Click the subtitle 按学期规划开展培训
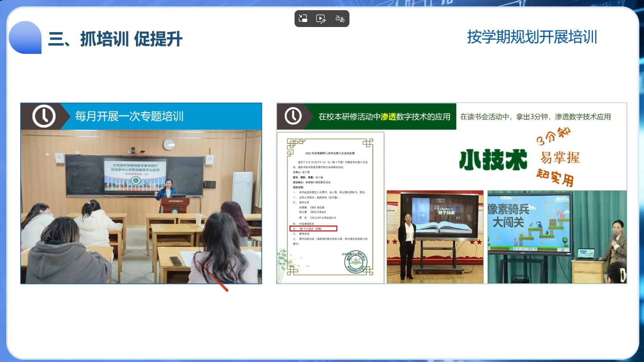The image size is (644, 362). click(x=532, y=37)
